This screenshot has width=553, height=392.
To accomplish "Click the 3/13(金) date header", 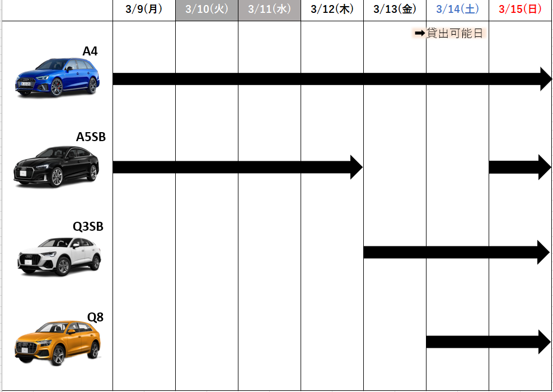I will (x=395, y=10).
